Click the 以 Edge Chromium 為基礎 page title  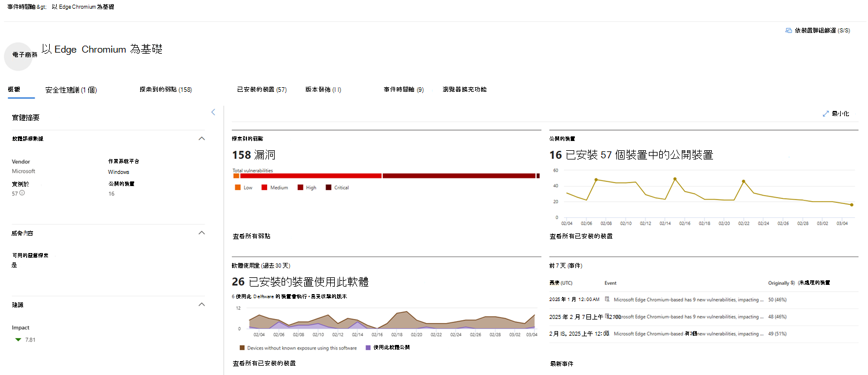[102, 49]
